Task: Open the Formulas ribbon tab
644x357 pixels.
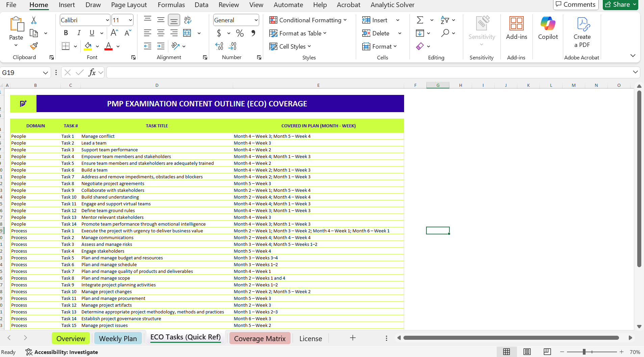Action: 171,5
